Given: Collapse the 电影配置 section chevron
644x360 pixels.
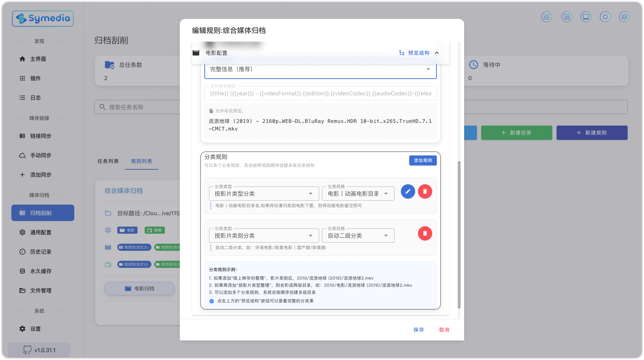Looking at the screenshot, I should coord(437,53).
